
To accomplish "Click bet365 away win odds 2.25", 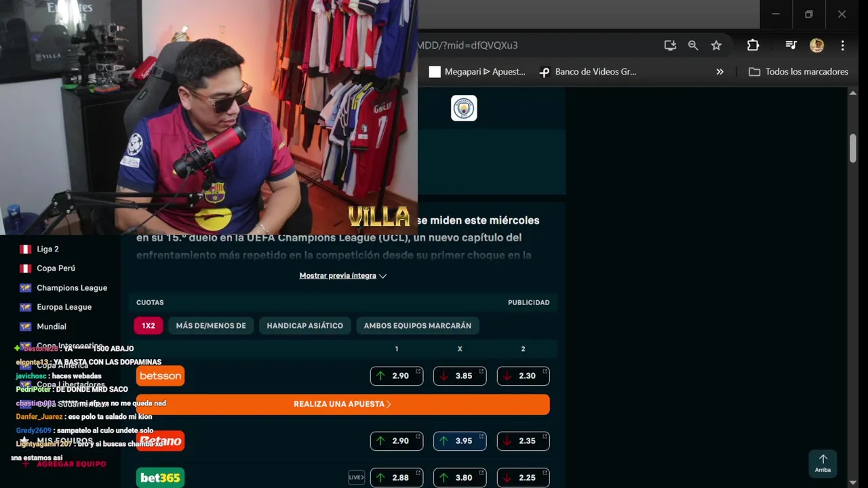I will [x=523, y=477].
